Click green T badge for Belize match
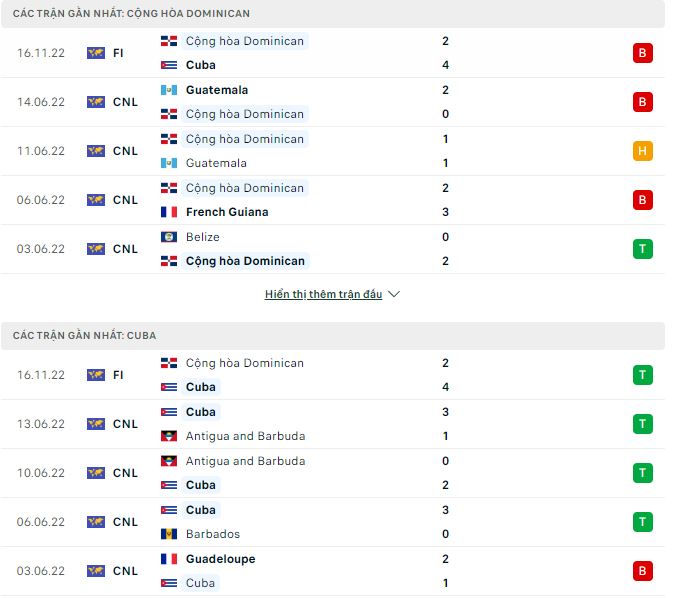 (642, 249)
